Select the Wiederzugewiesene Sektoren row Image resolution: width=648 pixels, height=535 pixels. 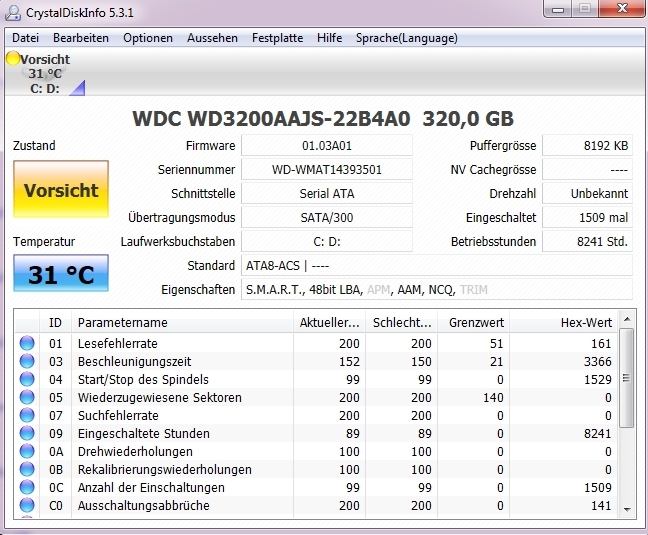pos(317,397)
